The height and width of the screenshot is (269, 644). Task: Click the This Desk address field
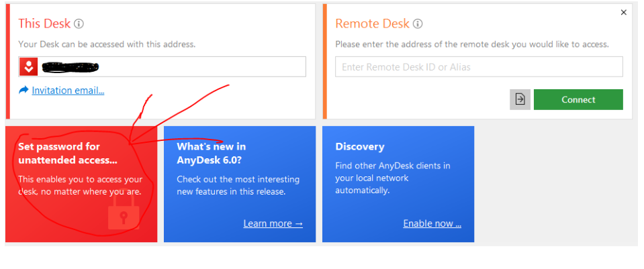[x=163, y=67]
